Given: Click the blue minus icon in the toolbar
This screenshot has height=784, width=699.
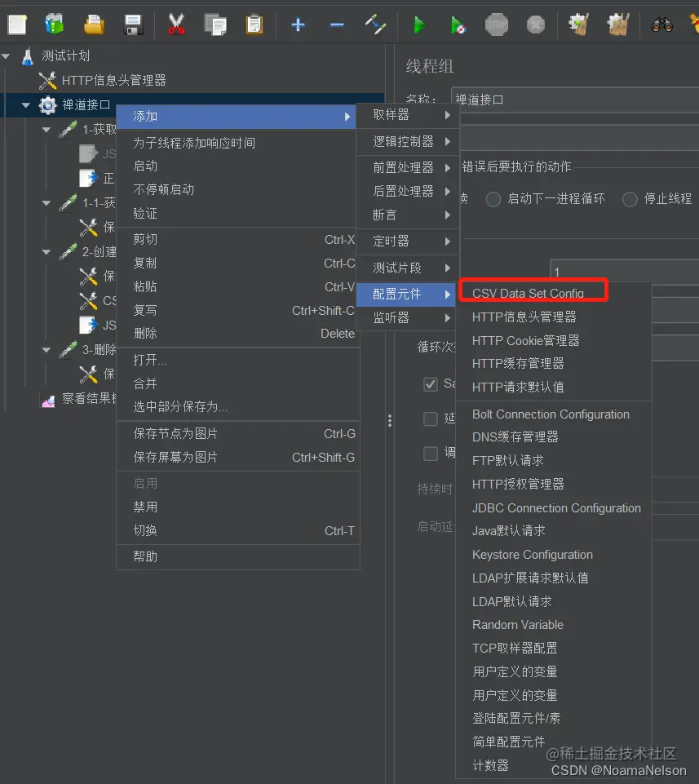Looking at the screenshot, I should [x=336, y=24].
